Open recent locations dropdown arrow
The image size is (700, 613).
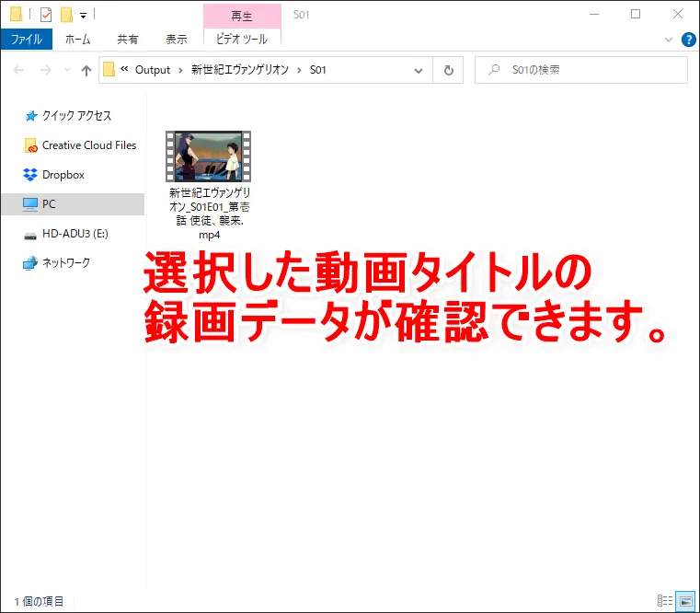67,70
